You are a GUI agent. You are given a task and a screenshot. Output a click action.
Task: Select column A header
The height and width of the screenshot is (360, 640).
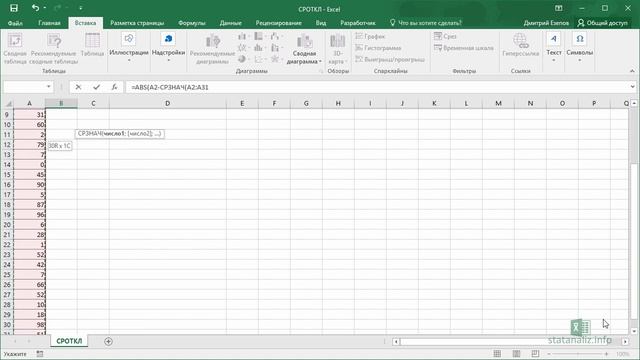[x=29, y=104]
